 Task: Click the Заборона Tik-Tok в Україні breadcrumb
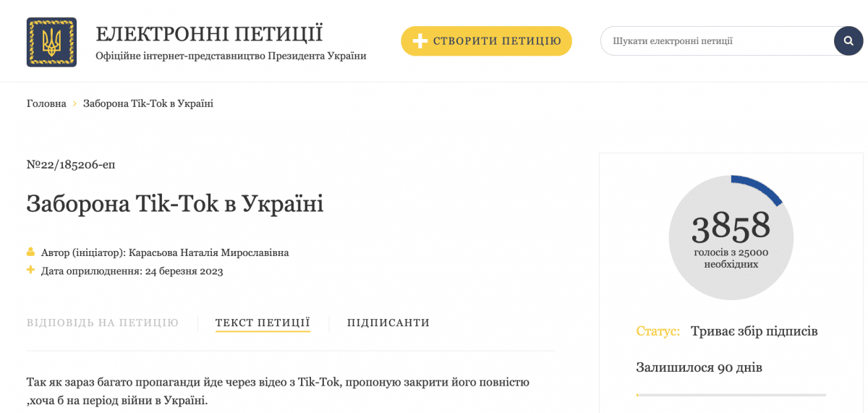pyautogui.click(x=148, y=103)
